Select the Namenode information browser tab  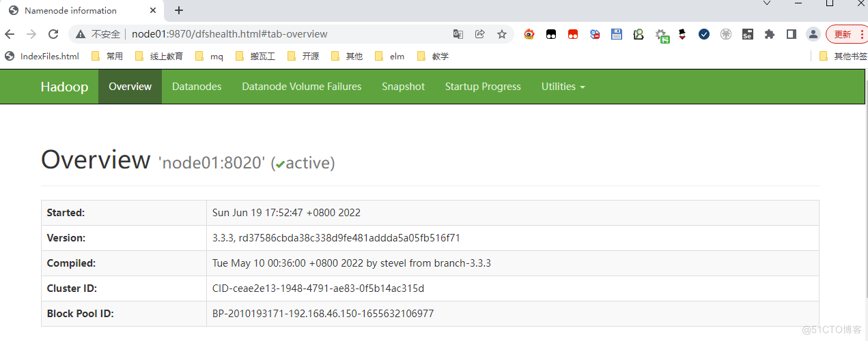[83, 10]
